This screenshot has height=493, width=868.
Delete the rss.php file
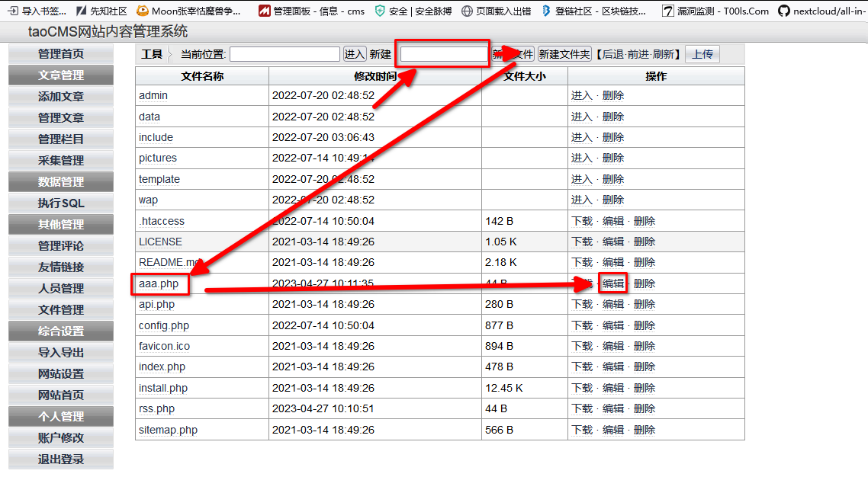coord(644,408)
